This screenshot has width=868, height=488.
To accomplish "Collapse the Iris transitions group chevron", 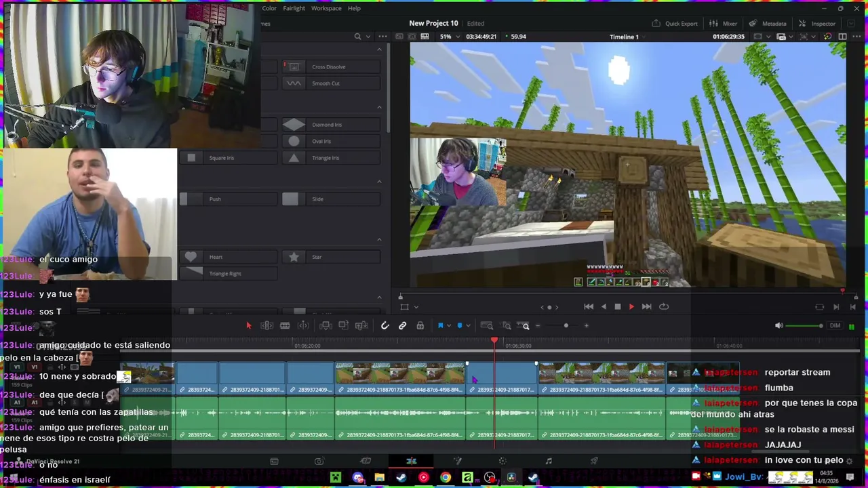I will point(379,107).
